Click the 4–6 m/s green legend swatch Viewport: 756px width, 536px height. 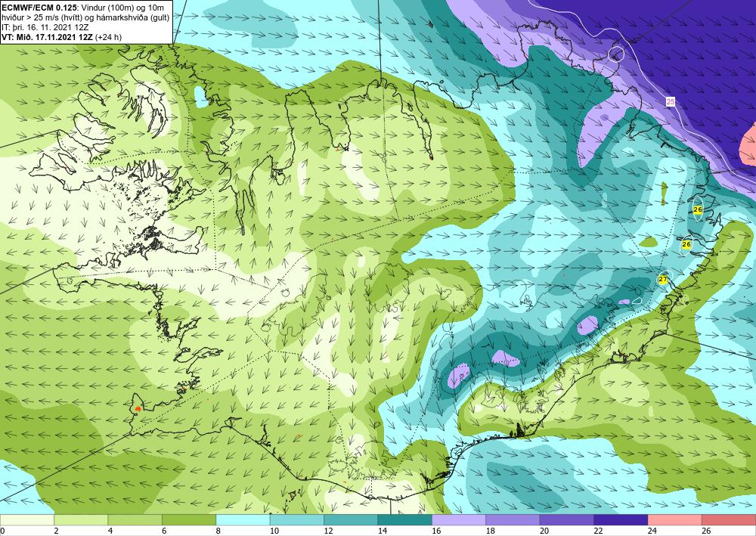(135, 520)
